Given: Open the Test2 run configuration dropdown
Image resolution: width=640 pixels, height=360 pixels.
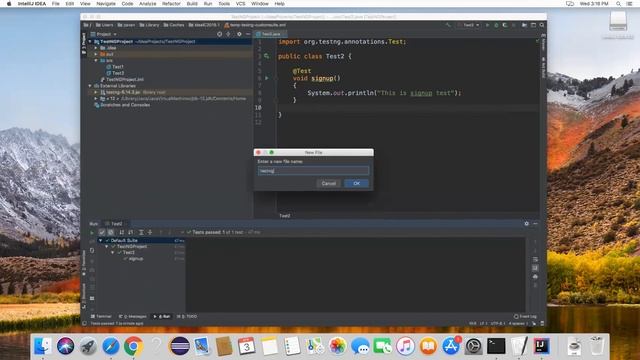Looking at the screenshot, I should tap(470, 25).
